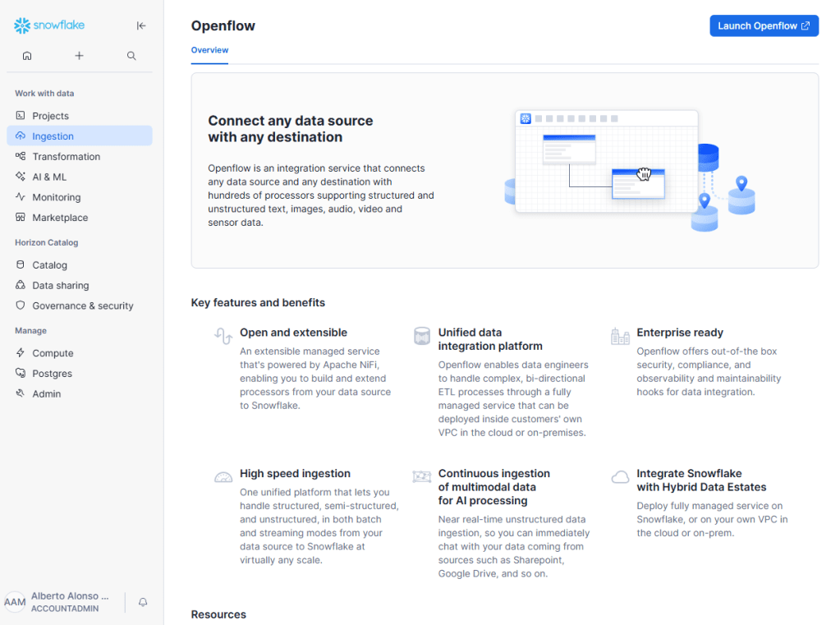Open Governance & security
Screen dimensions: 840x625
(82, 306)
